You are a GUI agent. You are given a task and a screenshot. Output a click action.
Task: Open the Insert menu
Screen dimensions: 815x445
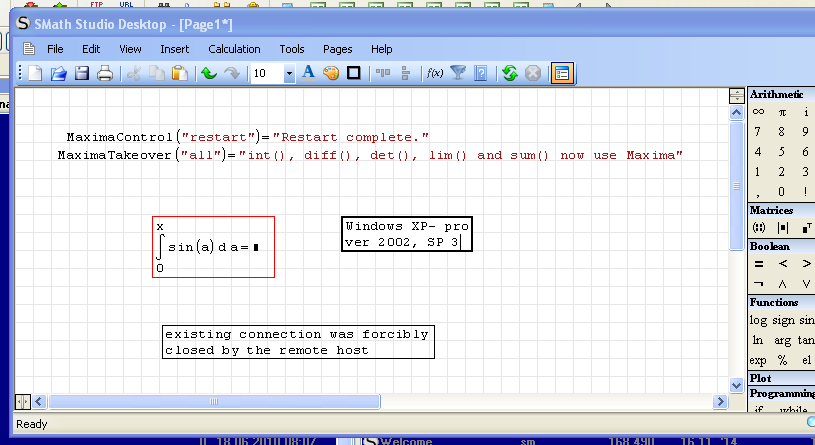point(174,49)
